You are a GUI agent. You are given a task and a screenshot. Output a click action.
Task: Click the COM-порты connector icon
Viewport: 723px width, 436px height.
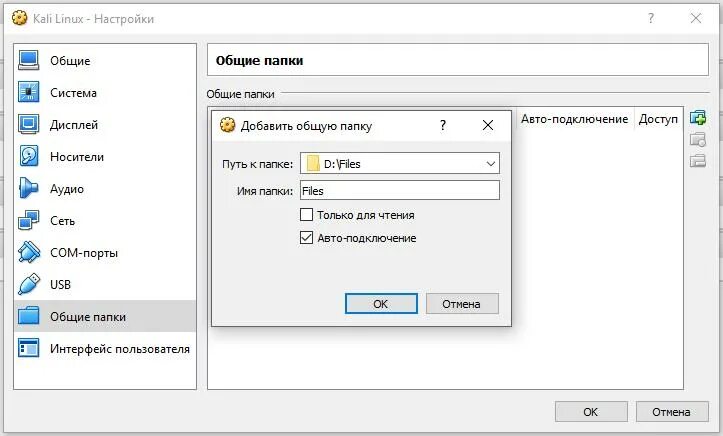click(29, 252)
